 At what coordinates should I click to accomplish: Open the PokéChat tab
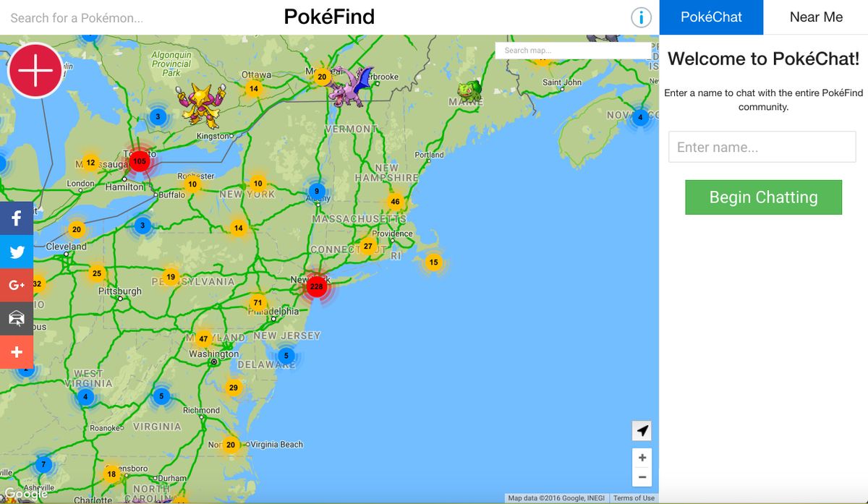point(711,17)
